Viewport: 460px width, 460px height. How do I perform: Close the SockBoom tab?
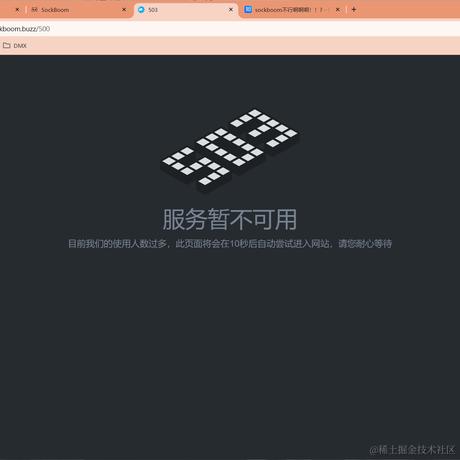(124, 10)
